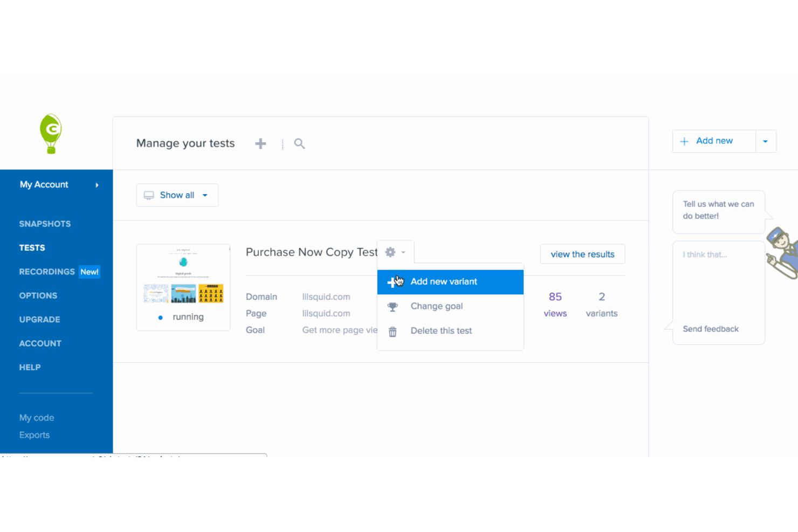Click the trophy icon for Change goal
Screen dimensions: 798x532
[393, 307]
